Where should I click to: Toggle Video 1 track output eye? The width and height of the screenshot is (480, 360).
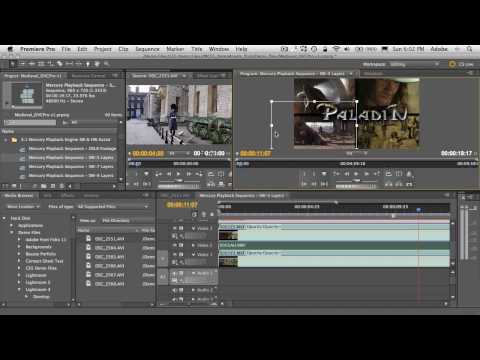tap(174, 254)
